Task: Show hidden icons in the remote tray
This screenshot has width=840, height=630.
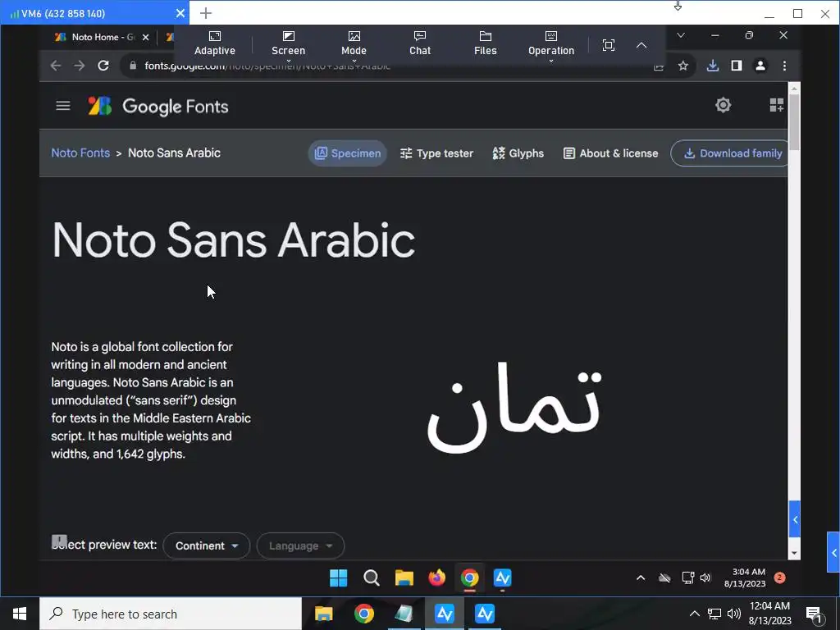Action: pos(640,577)
